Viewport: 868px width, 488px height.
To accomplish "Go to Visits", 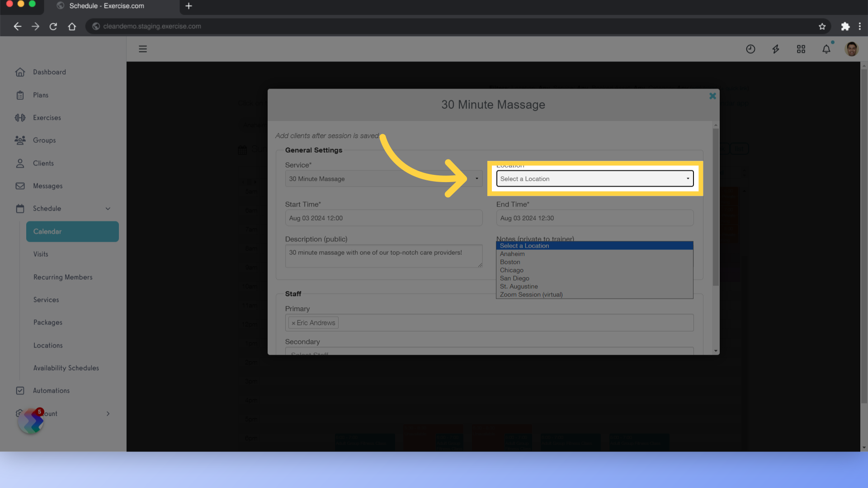I will click(x=41, y=254).
